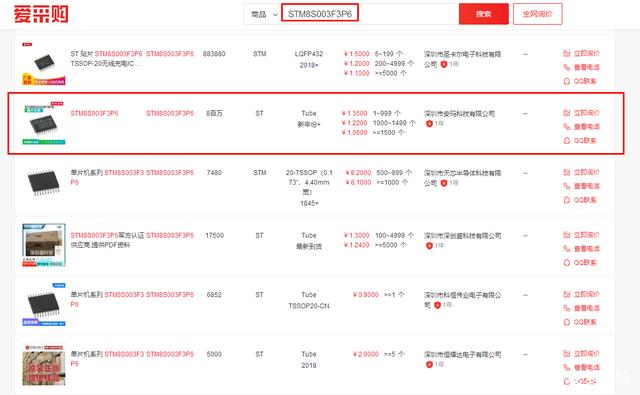The image size is (640, 395).
Task: Open product thumbnail in the 883880 stock row
Action: coord(44,64)
